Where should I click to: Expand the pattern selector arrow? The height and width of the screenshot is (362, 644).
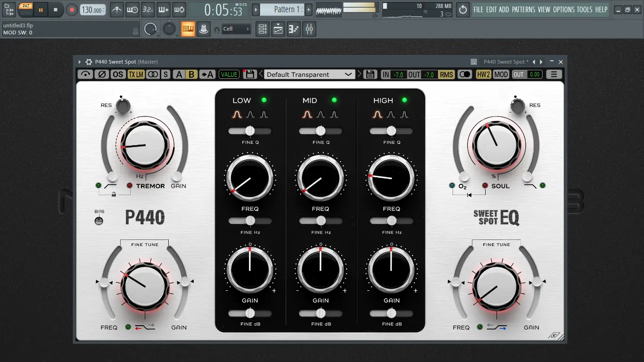point(256,9)
